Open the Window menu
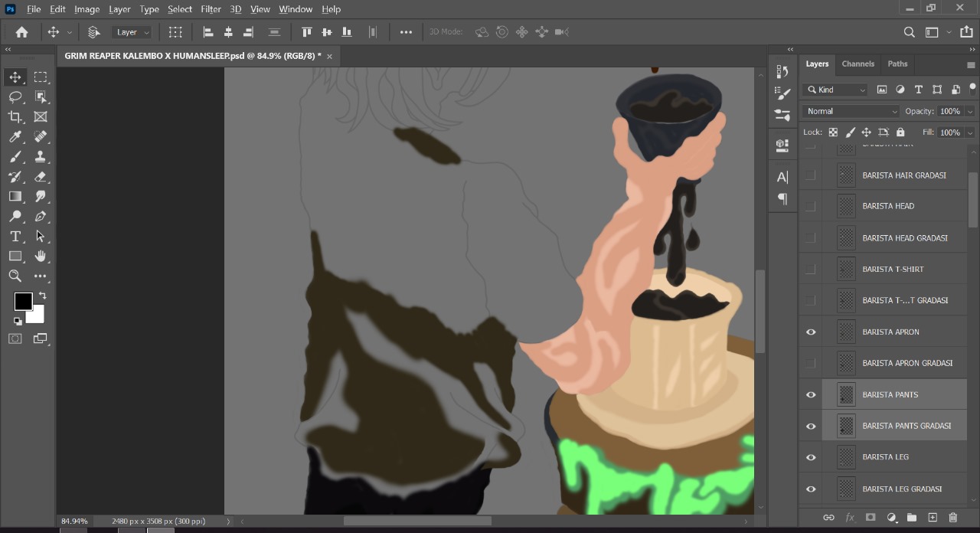This screenshot has height=533, width=980. pyautogui.click(x=296, y=9)
